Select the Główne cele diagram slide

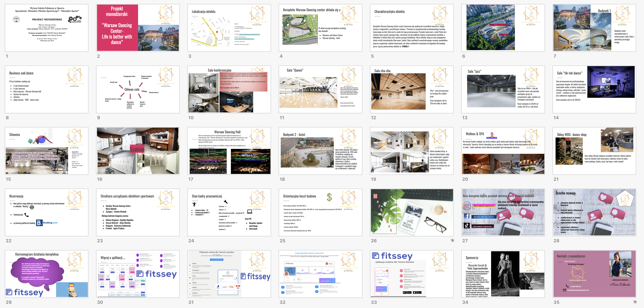[x=138, y=89]
